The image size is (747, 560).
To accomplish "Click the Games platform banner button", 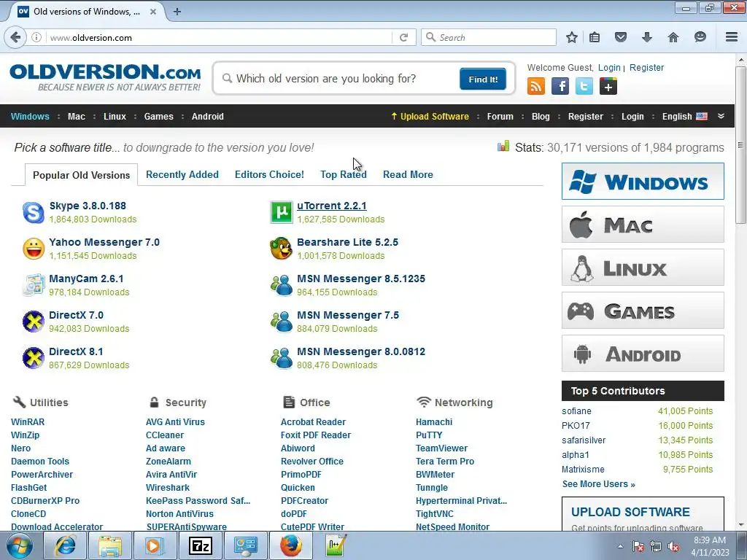I will click(643, 311).
